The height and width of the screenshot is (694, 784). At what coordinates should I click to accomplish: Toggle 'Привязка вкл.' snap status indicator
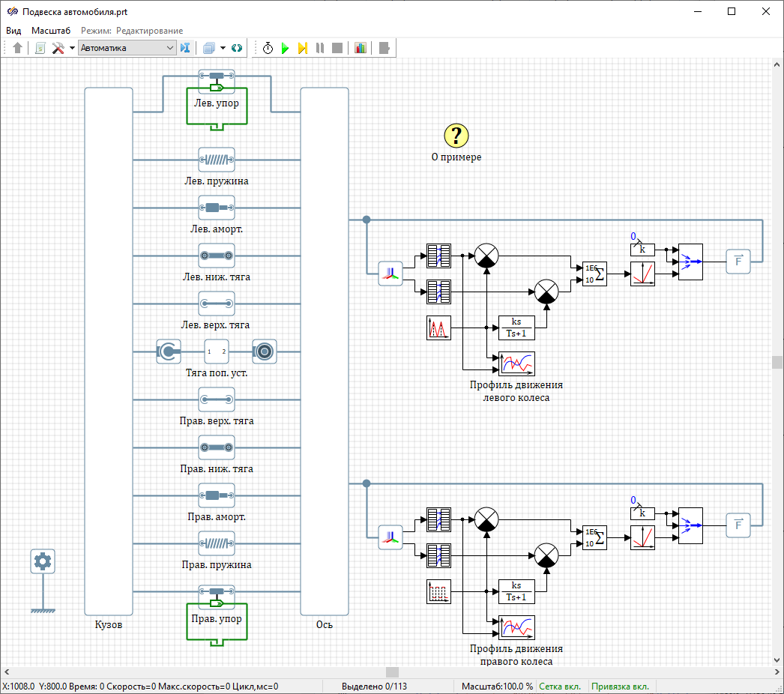click(x=620, y=687)
